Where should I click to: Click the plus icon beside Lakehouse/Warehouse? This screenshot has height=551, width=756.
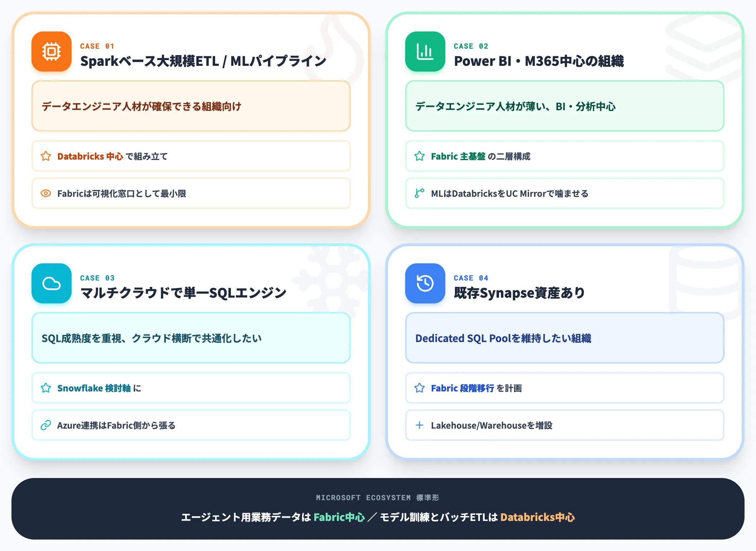[420, 425]
